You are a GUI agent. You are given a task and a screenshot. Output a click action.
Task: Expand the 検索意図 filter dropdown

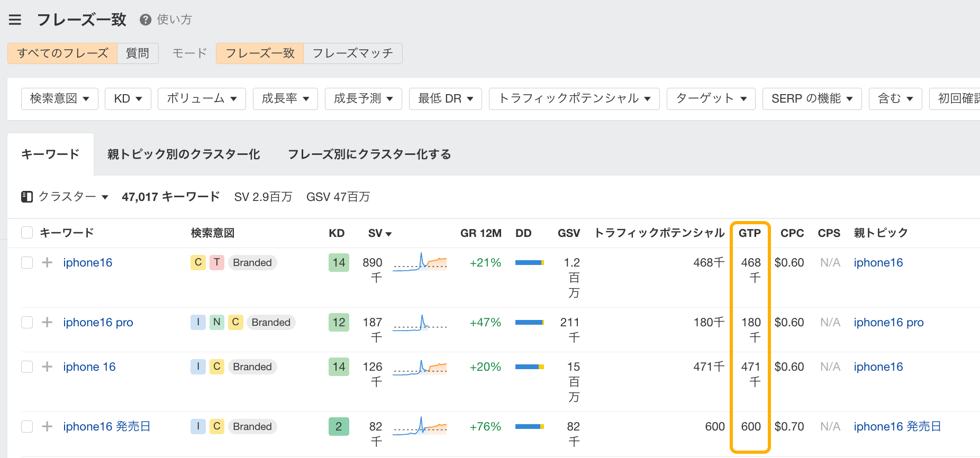tap(59, 99)
